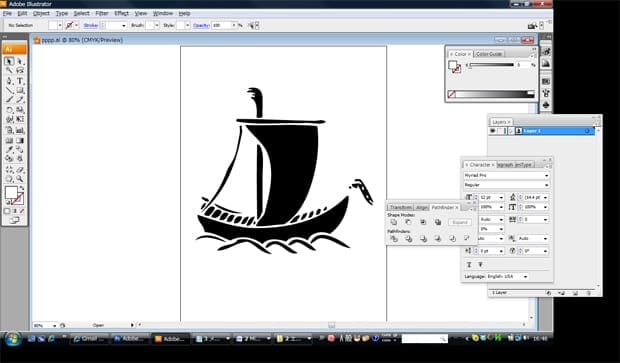
Task: Click the Divide pathfinder icon
Action: (394, 238)
